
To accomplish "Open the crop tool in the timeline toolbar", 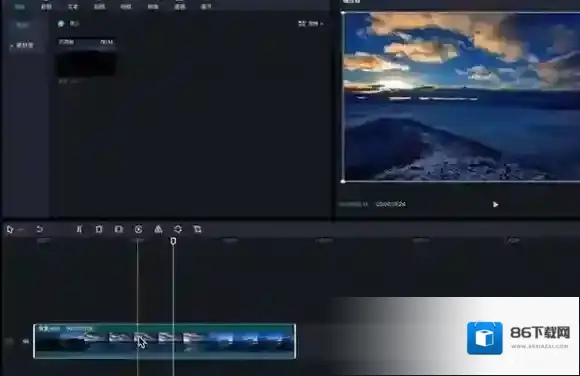I will click(x=198, y=229).
